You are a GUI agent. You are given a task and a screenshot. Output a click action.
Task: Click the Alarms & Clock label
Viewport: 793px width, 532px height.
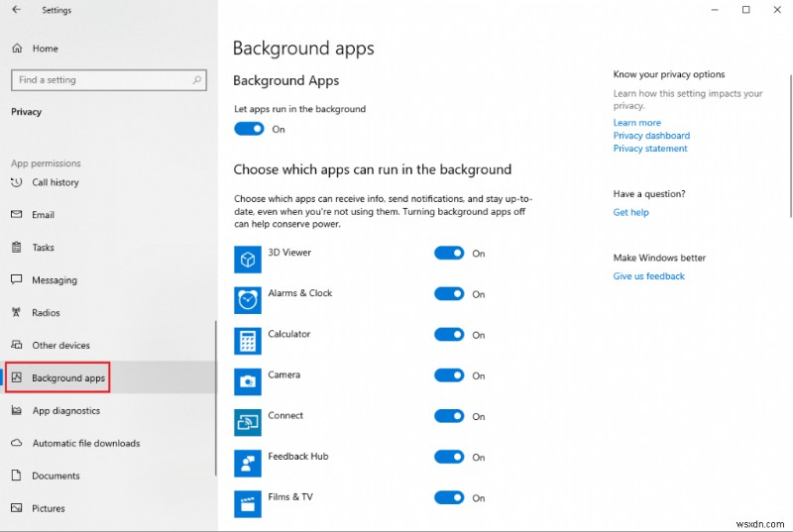click(300, 293)
